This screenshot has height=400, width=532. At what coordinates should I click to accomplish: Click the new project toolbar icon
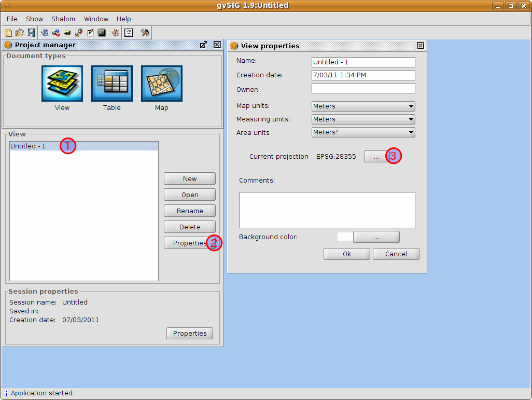click(8, 33)
